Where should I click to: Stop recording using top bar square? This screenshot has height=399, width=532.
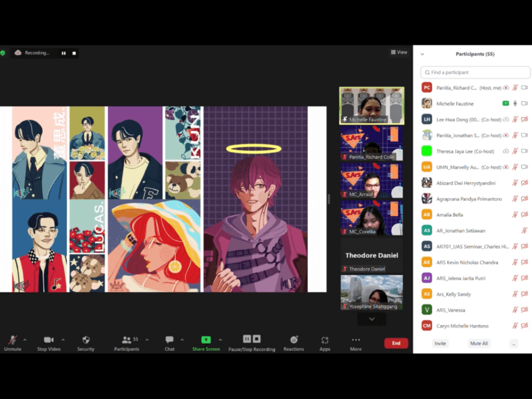click(x=74, y=53)
